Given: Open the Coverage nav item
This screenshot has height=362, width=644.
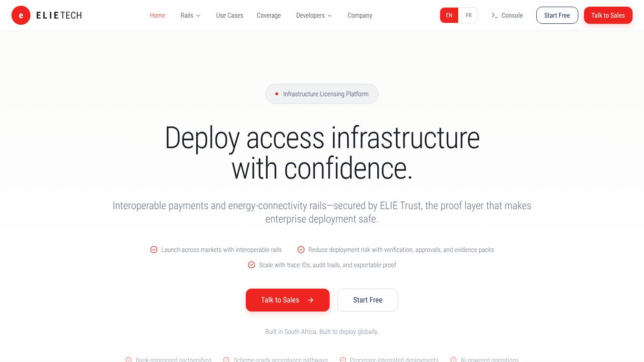Looking at the screenshot, I should pyautogui.click(x=269, y=15).
